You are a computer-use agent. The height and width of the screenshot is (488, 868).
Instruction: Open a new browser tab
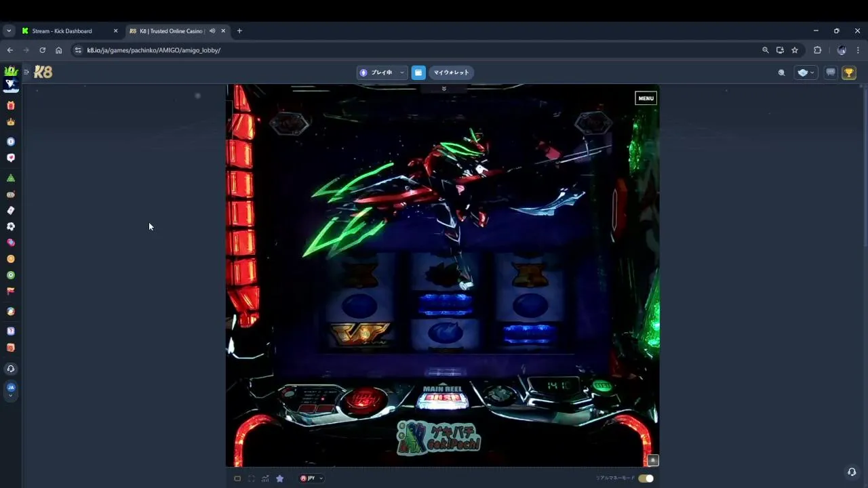(x=239, y=31)
